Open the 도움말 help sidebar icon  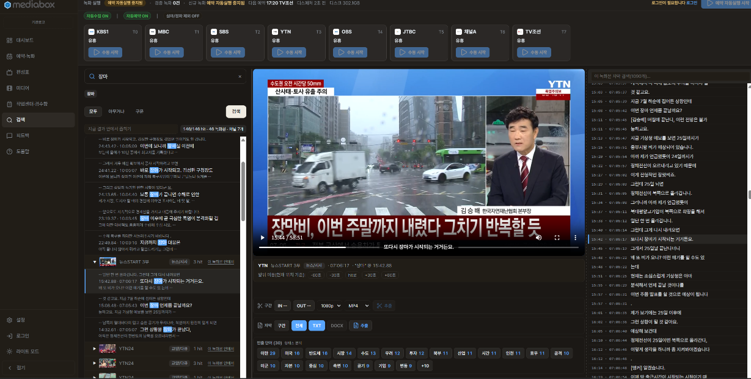pyautogui.click(x=10, y=151)
